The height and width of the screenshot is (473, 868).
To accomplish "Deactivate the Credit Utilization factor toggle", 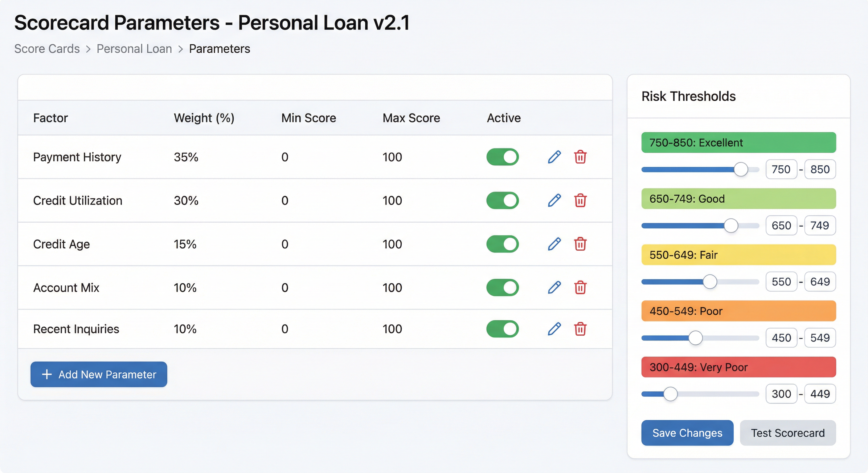I will [502, 200].
